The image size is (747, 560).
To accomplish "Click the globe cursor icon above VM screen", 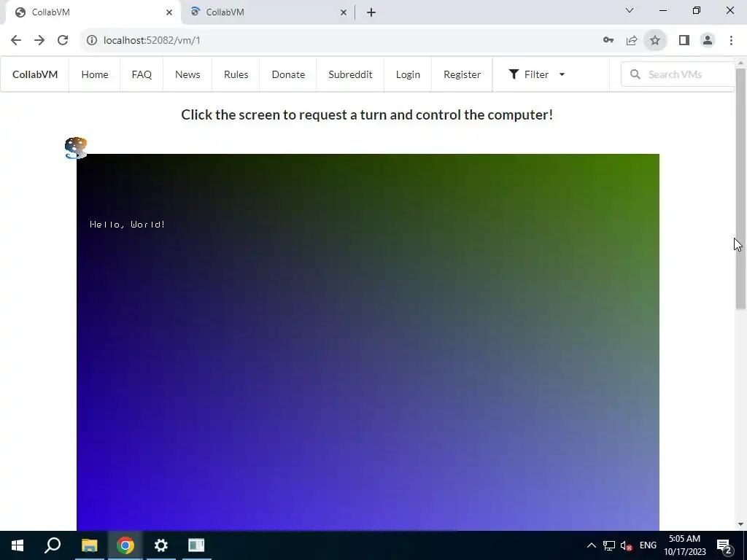I will 76,147.
